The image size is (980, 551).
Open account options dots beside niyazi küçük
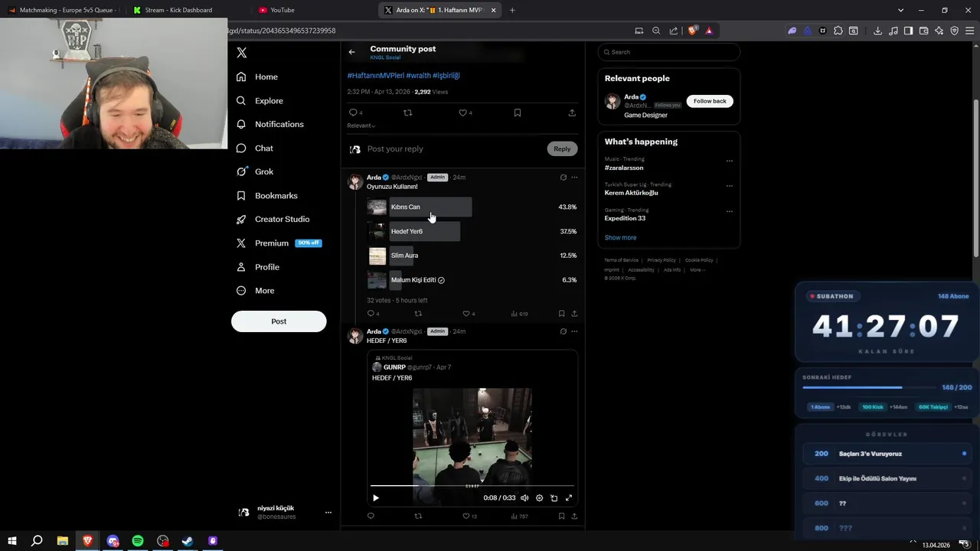point(328,513)
